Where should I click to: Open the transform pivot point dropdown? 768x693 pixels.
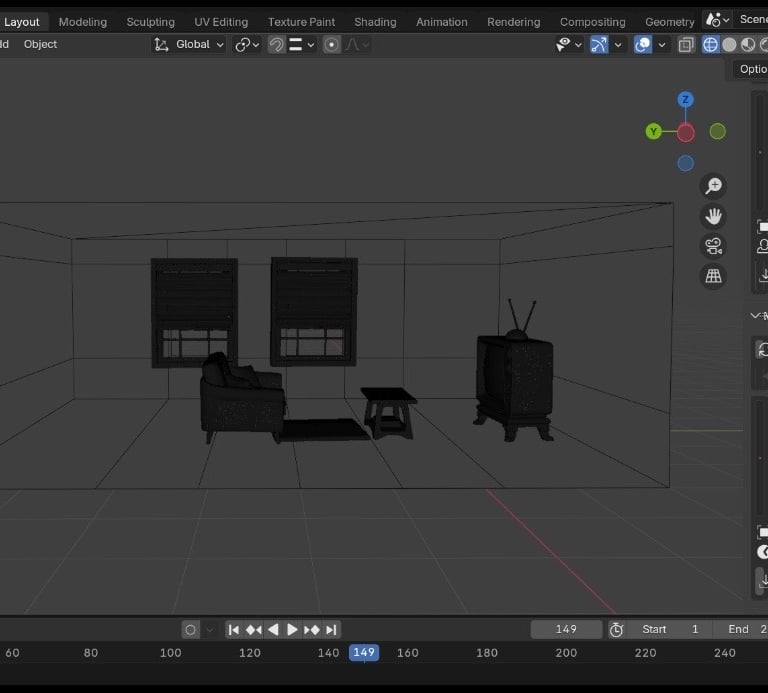coord(246,45)
